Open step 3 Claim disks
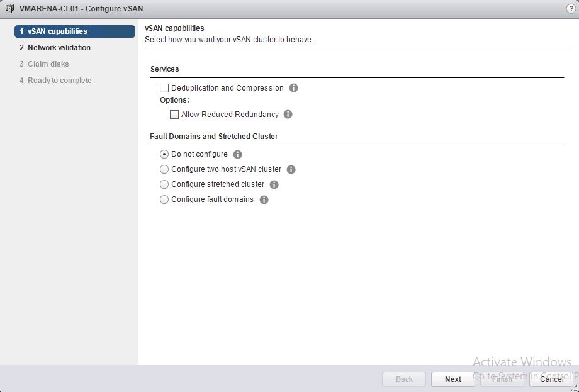The width and height of the screenshot is (579, 392). [x=44, y=64]
